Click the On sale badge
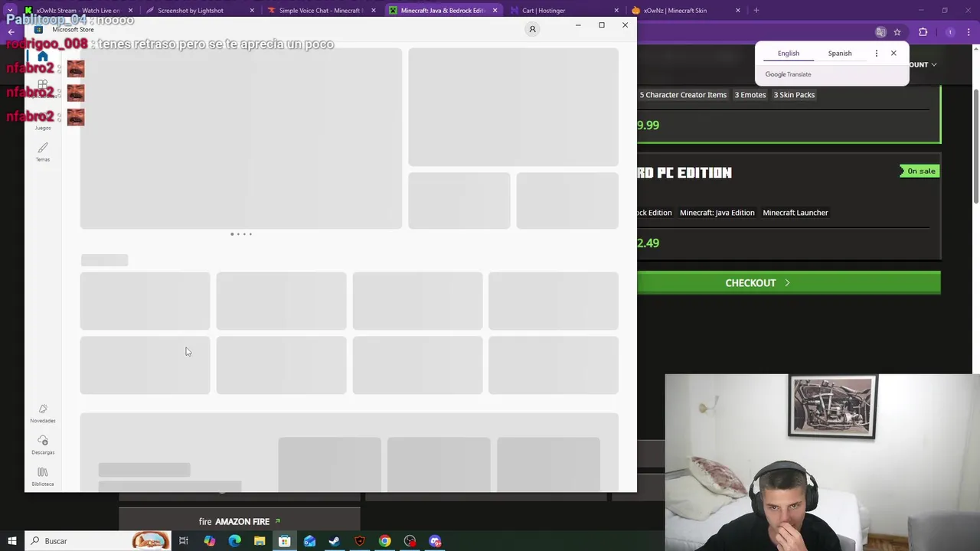The height and width of the screenshot is (551, 980). pyautogui.click(x=919, y=171)
